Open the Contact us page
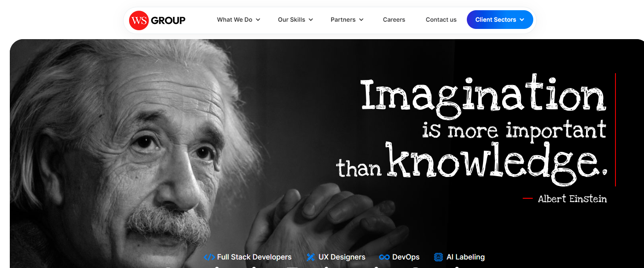644x268 pixels. tap(441, 20)
